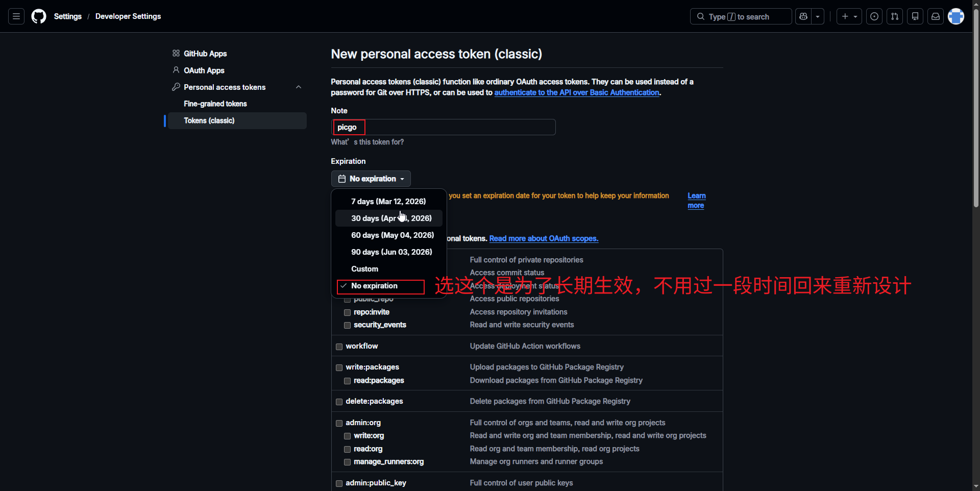Select Tokens (classic) in sidebar
The image size is (980, 491).
[x=237, y=120]
